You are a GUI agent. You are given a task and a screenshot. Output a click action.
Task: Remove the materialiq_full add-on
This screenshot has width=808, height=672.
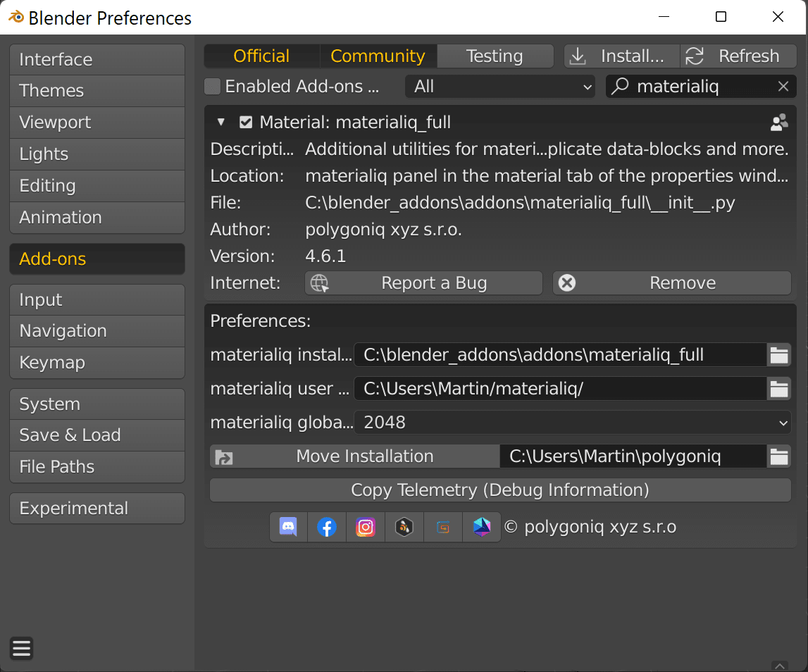672,283
